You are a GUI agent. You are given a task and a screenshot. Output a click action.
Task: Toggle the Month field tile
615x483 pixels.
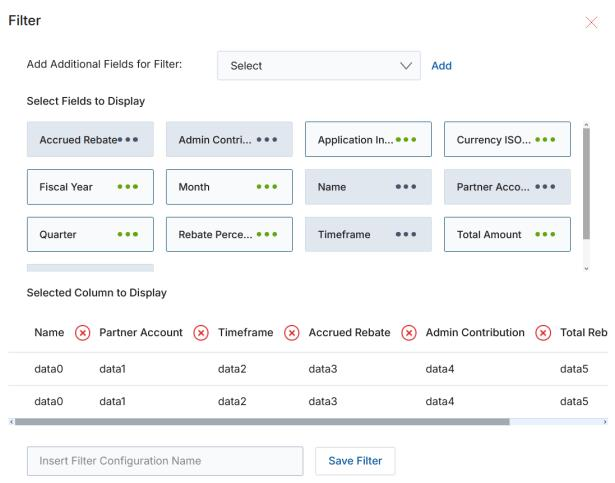(229, 187)
